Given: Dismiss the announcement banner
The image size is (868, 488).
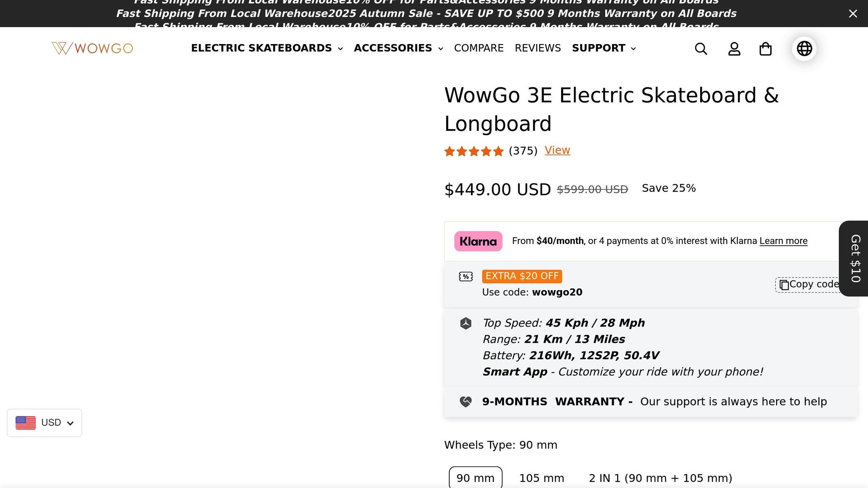Looking at the screenshot, I should pyautogui.click(x=852, y=14).
